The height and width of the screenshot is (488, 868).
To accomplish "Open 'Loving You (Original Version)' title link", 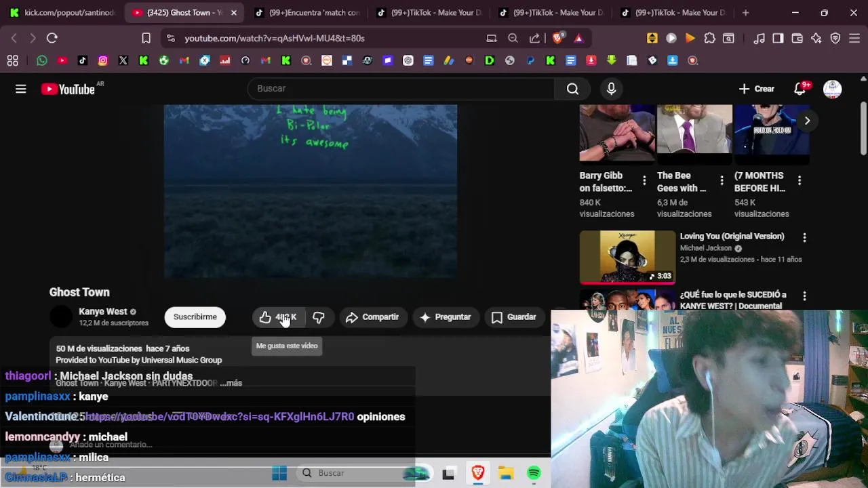I will pos(732,237).
